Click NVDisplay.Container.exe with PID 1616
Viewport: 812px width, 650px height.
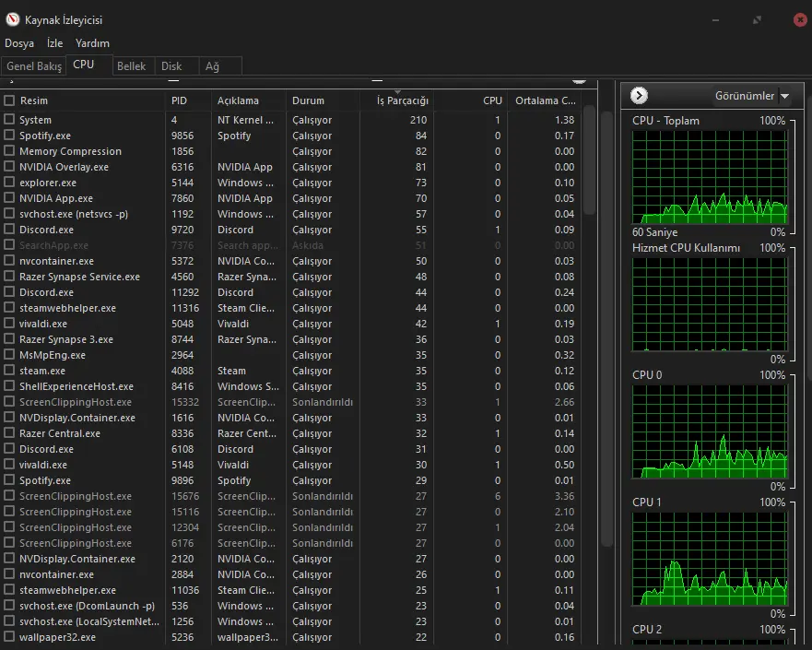(290, 418)
